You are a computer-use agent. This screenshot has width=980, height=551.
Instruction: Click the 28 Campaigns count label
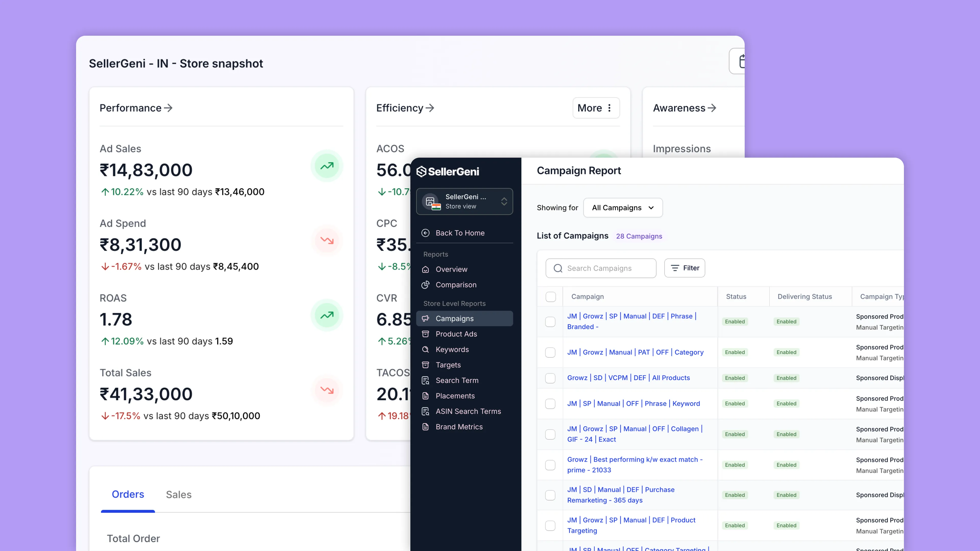(x=639, y=236)
